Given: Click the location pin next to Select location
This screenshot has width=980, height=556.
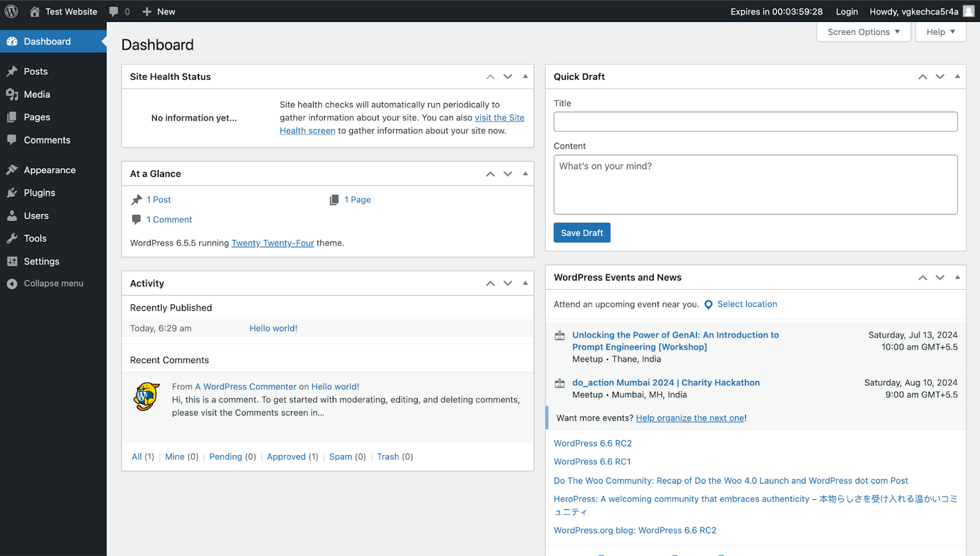Looking at the screenshot, I should (708, 304).
